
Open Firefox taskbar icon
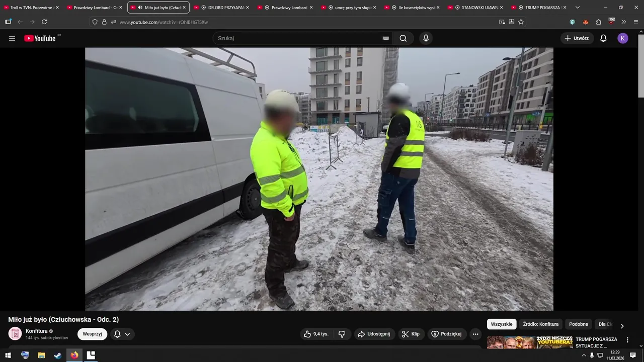(74, 355)
